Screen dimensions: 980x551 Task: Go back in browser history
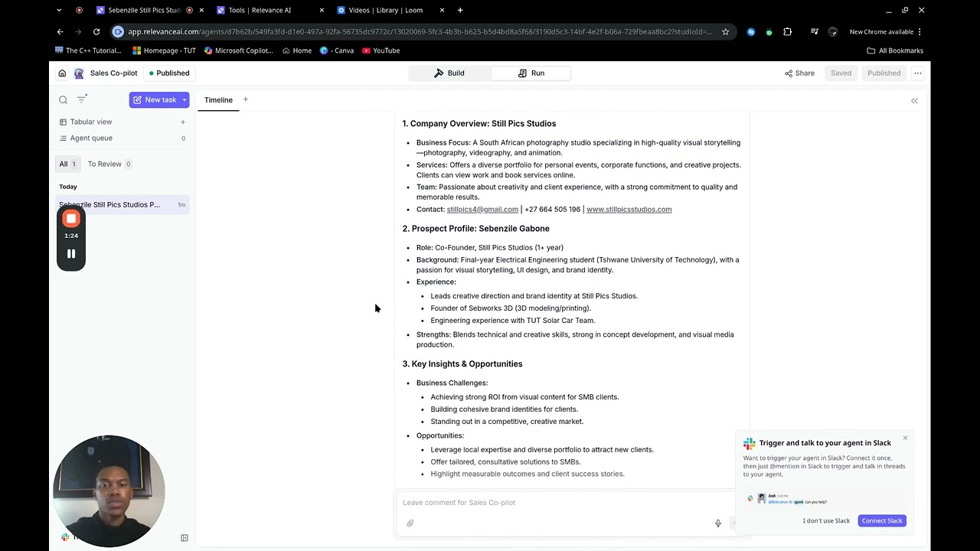[x=60, y=31]
